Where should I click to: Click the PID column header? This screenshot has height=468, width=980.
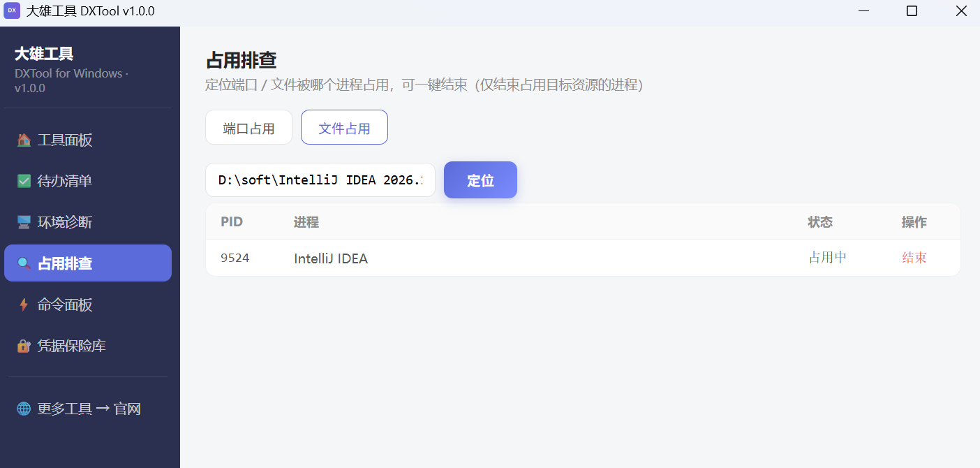(232, 222)
